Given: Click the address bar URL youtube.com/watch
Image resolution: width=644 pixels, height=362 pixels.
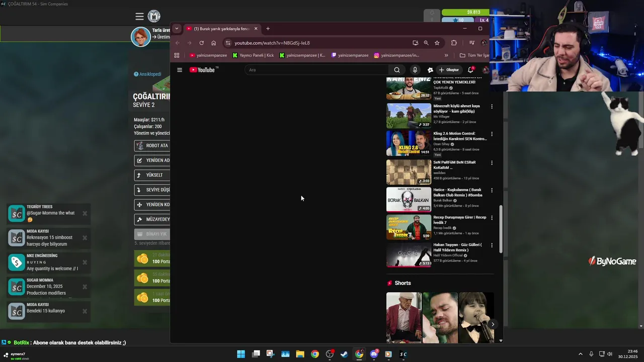Looking at the screenshot, I should tap(272, 43).
